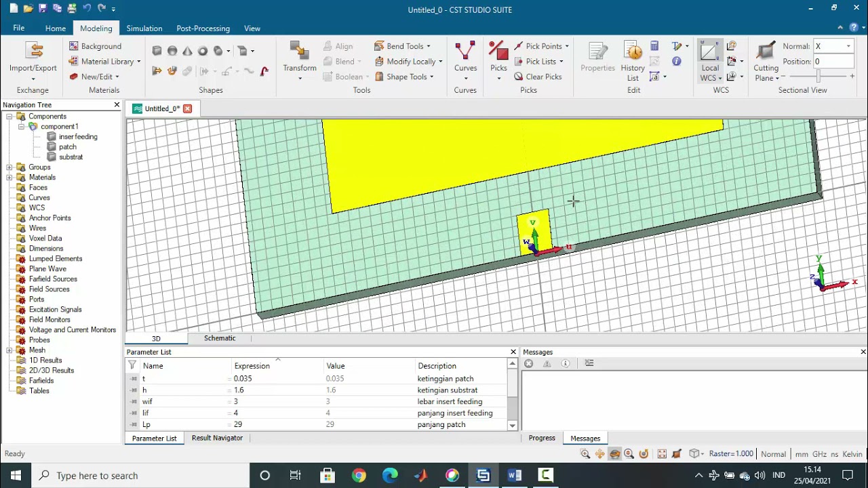Switch to the Home ribbon tab

tap(56, 28)
